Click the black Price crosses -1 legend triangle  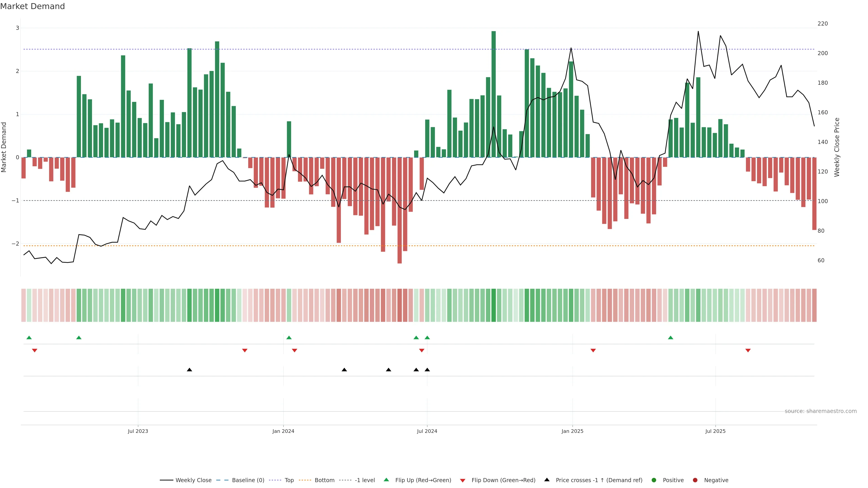click(x=547, y=480)
